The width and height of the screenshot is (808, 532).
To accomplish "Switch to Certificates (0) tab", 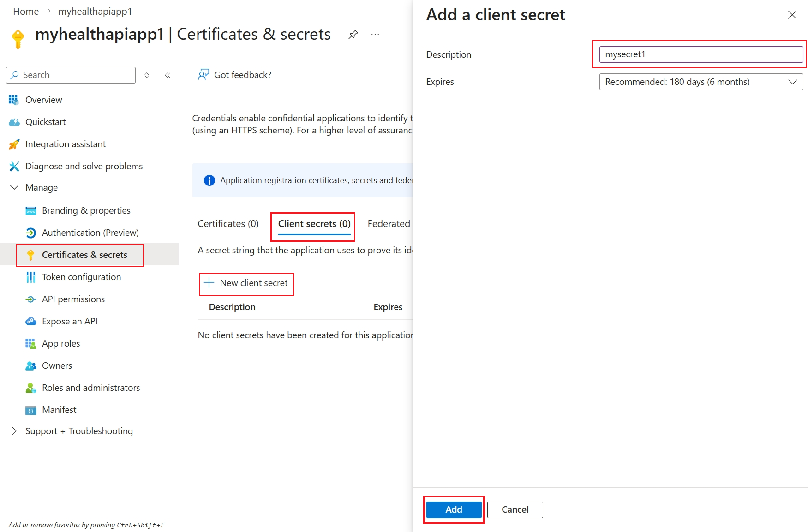I will pos(228,224).
